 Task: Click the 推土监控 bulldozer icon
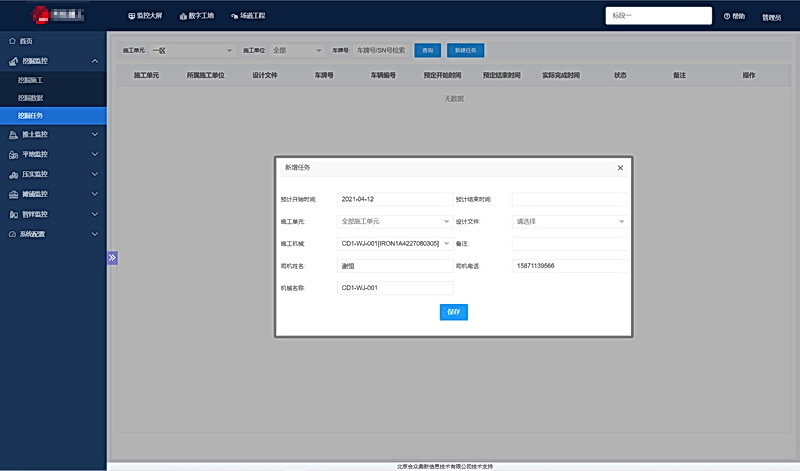12,134
